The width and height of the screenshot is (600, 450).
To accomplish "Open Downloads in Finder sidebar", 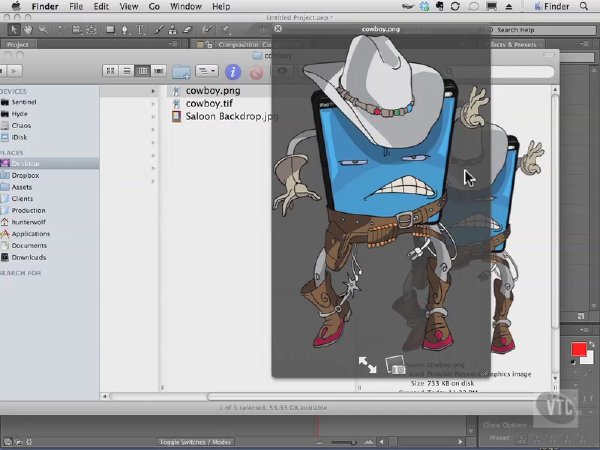I will coord(29,258).
